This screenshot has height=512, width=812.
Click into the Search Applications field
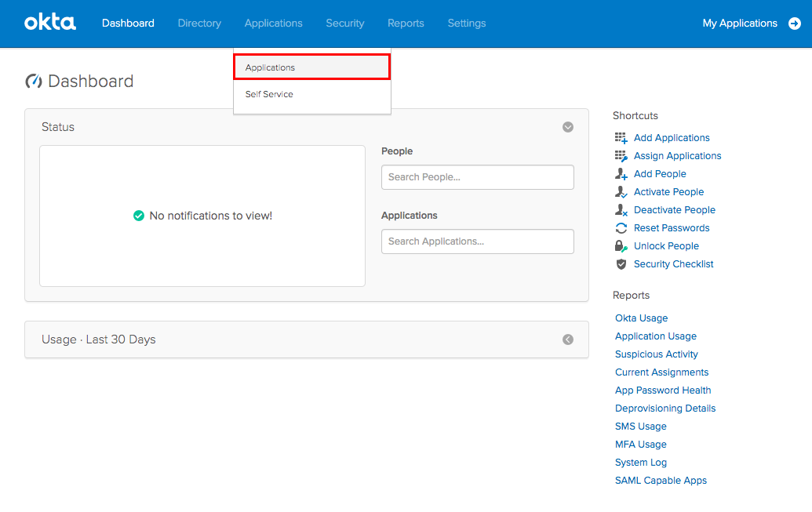(477, 241)
